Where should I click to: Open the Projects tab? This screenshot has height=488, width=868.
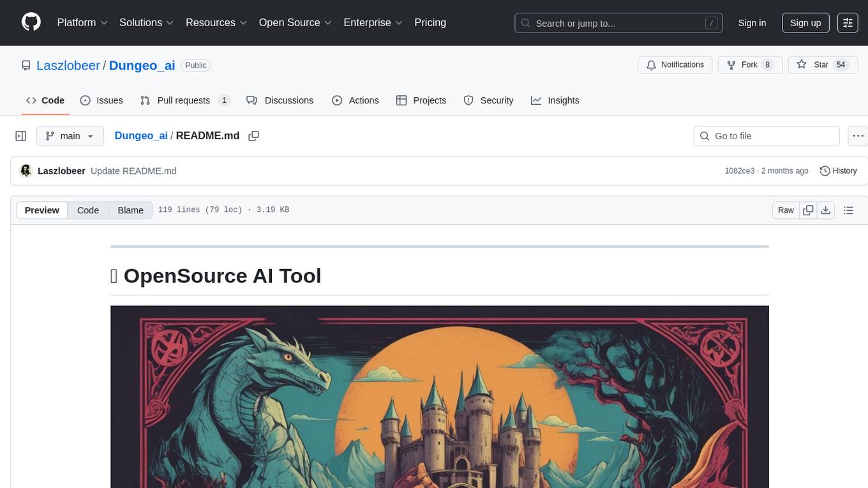421,100
